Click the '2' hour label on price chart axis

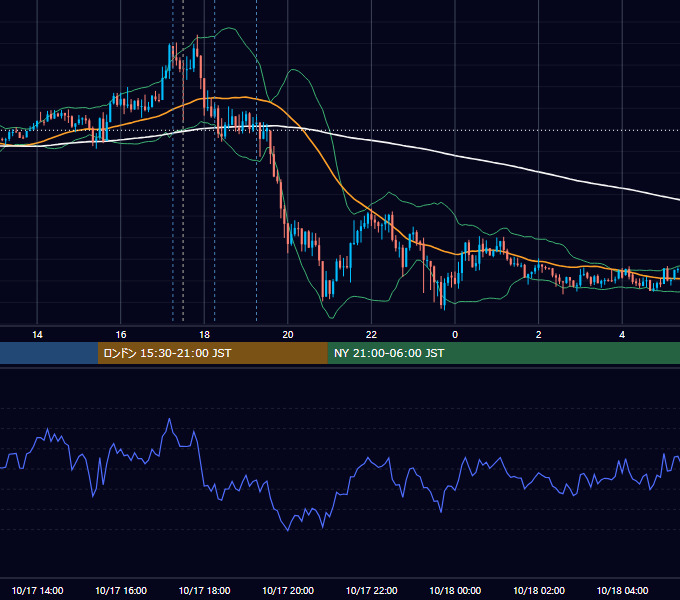pos(539,335)
